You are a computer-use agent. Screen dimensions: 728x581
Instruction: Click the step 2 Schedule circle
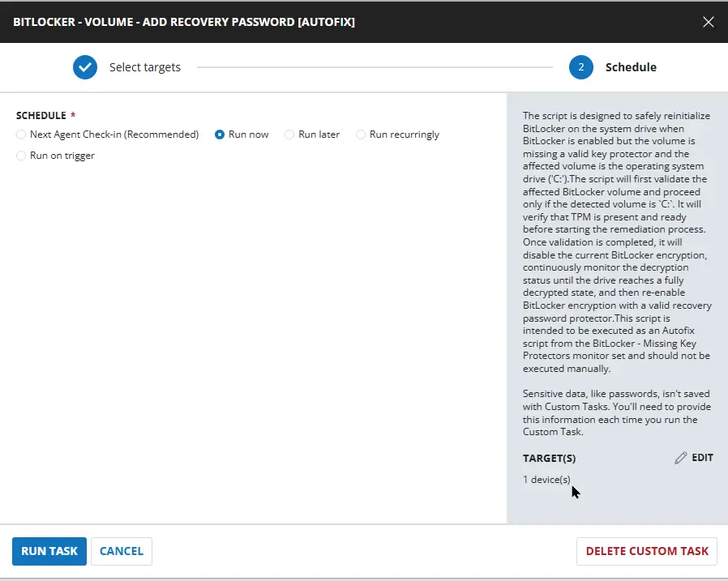pyautogui.click(x=580, y=67)
